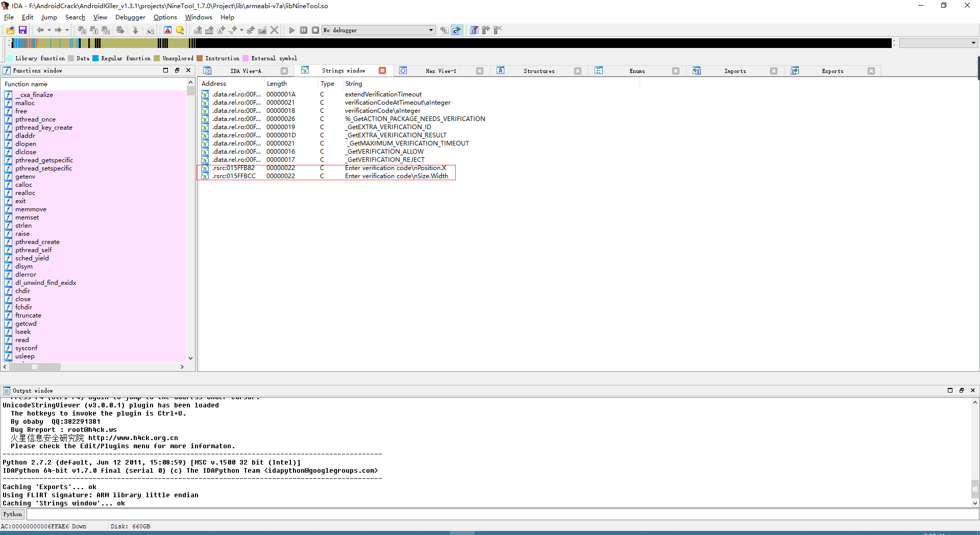Close the Strings window tab

click(382, 71)
